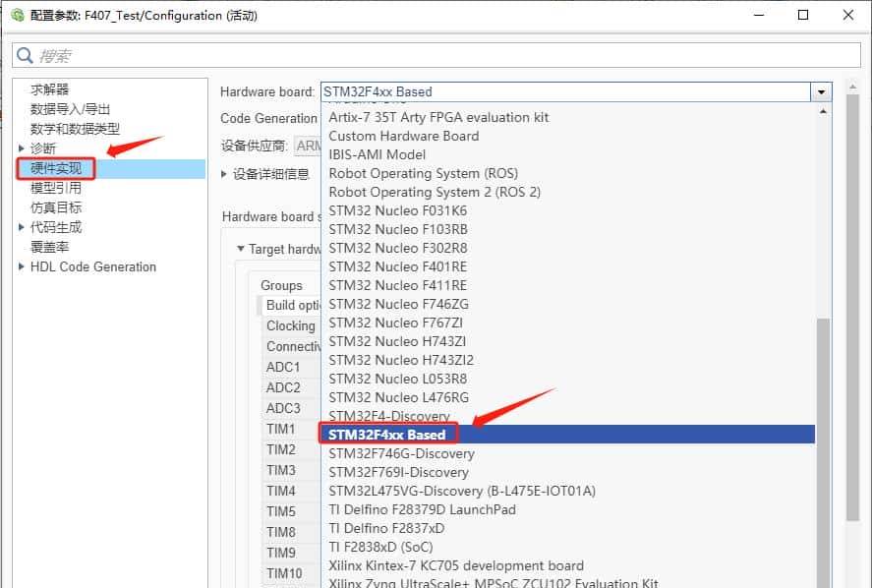
Task: Click dropdown list scrollbar thumb
Action: pyautogui.click(x=823, y=452)
